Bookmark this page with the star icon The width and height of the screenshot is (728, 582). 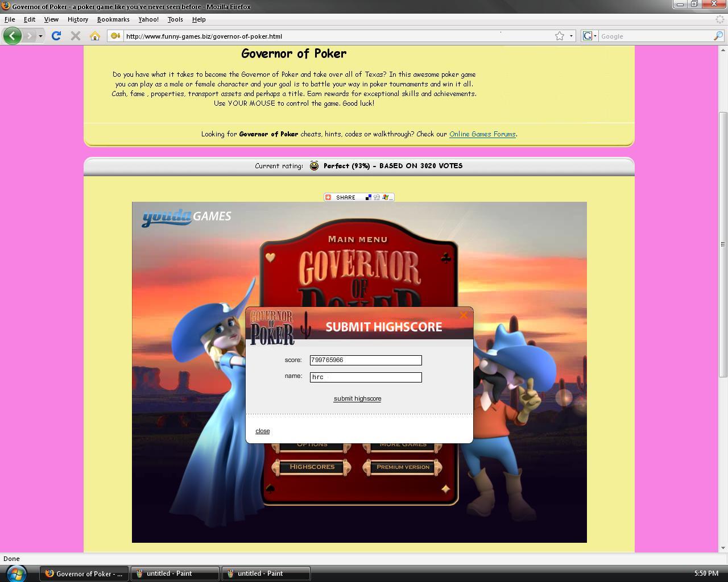coord(560,36)
